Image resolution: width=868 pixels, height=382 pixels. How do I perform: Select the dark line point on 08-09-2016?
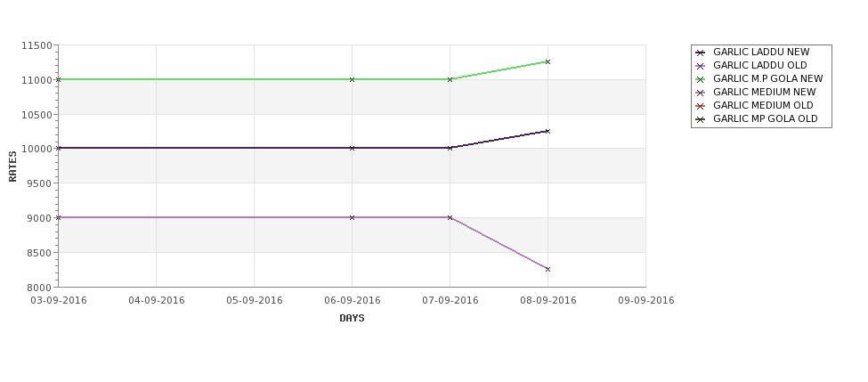coord(548,131)
